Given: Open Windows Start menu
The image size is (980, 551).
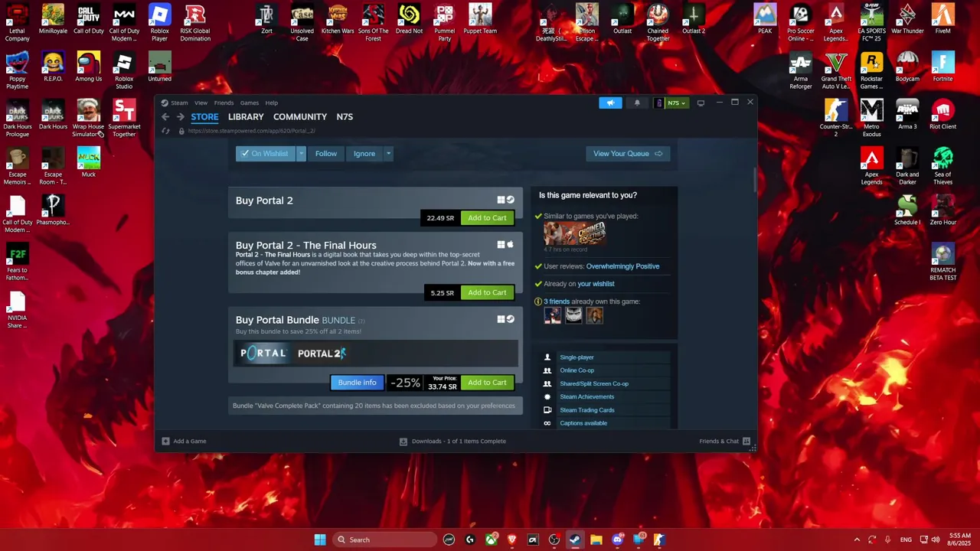Looking at the screenshot, I should click(320, 540).
